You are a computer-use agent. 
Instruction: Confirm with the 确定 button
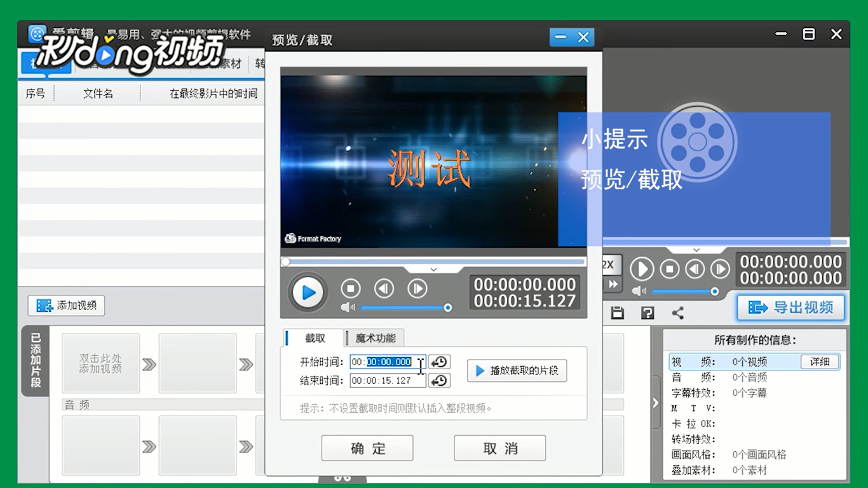click(x=367, y=448)
